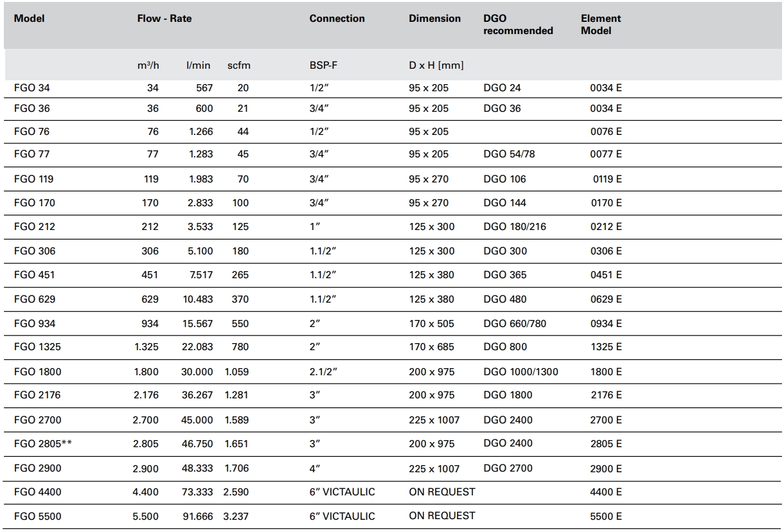Click the Model column header

(29, 19)
